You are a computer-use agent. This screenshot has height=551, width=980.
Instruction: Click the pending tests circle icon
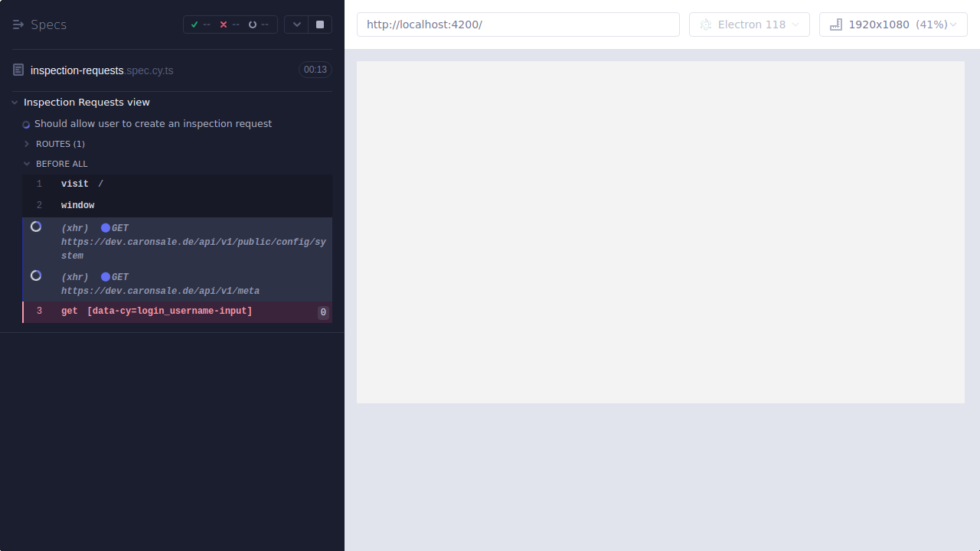pyautogui.click(x=253, y=24)
